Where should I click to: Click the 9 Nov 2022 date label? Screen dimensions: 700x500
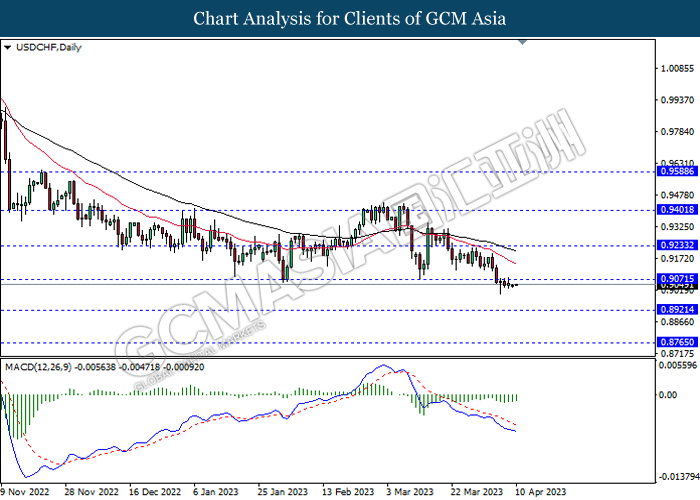(x=25, y=492)
